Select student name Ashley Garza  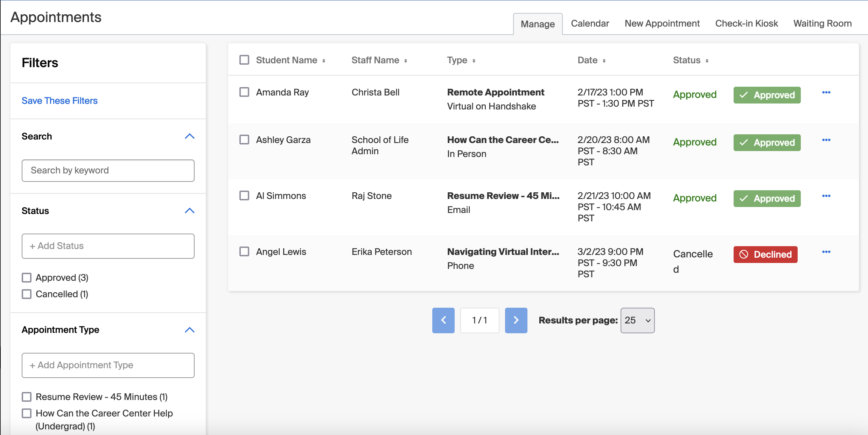[x=283, y=140]
